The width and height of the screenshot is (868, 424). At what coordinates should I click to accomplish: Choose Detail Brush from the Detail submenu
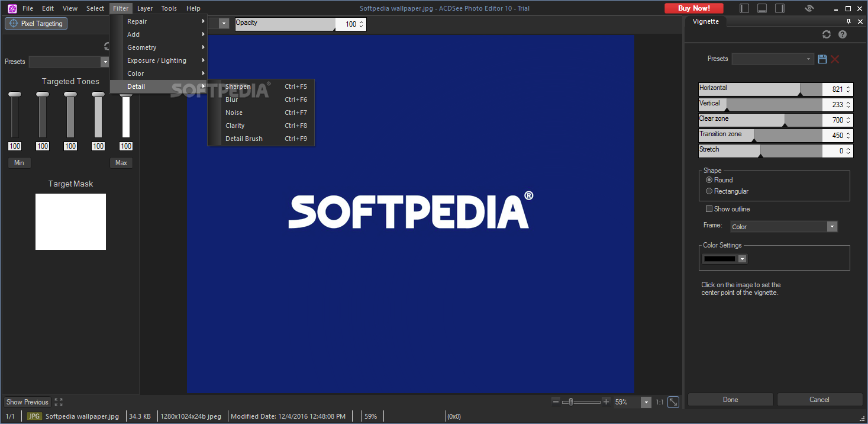point(261,139)
